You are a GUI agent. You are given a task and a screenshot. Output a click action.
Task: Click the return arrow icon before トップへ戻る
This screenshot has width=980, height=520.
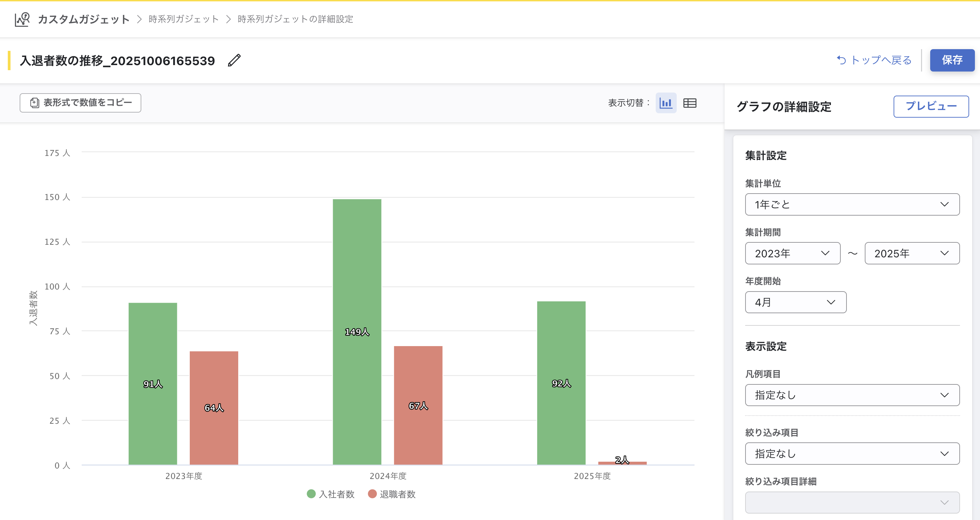pos(841,60)
